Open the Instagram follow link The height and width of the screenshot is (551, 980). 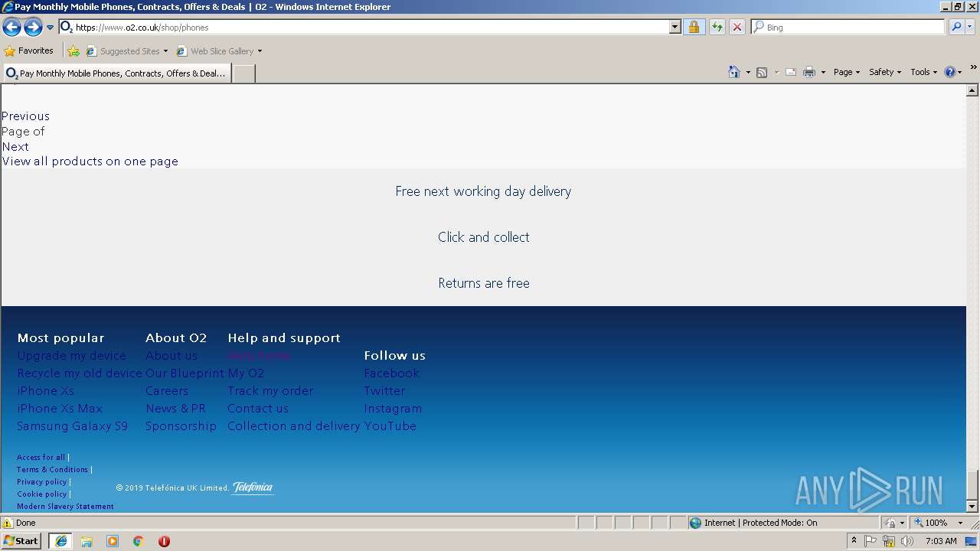(x=393, y=409)
